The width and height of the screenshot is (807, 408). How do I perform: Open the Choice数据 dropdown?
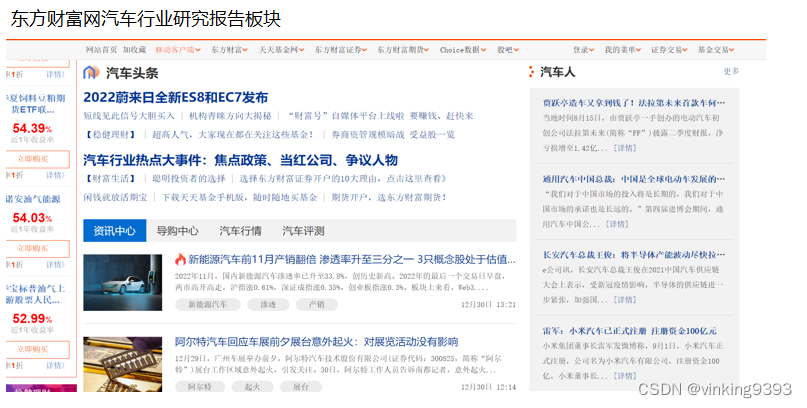(463, 50)
